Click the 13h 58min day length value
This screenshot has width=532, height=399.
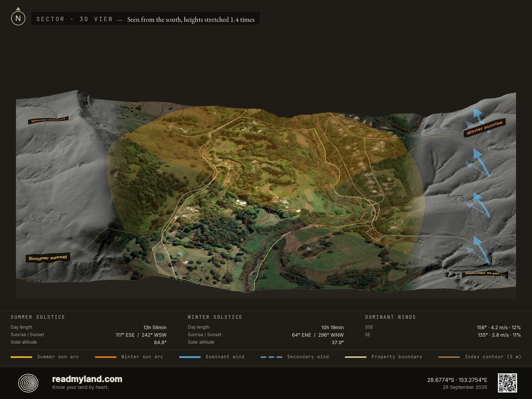(x=155, y=328)
